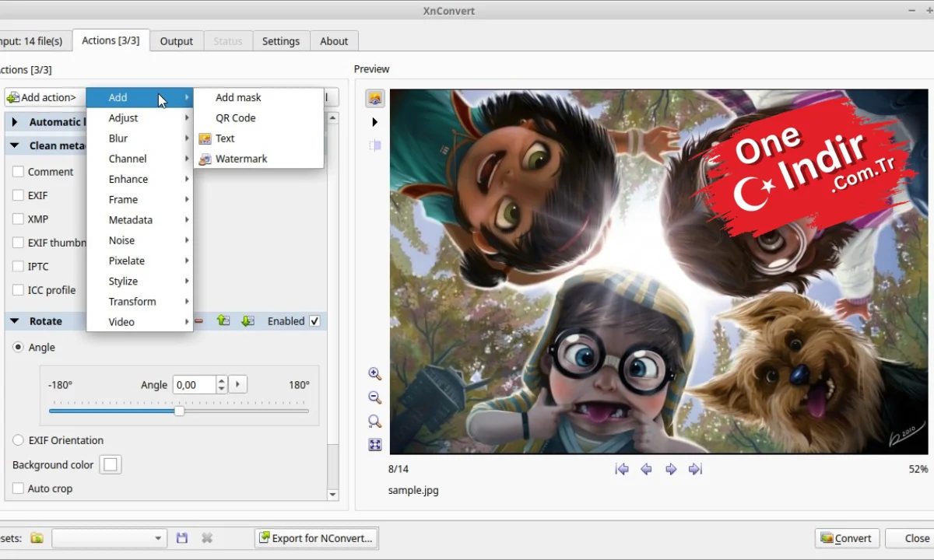Expand the Automatic action section
The image size is (934, 560).
pyautogui.click(x=14, y=122)
